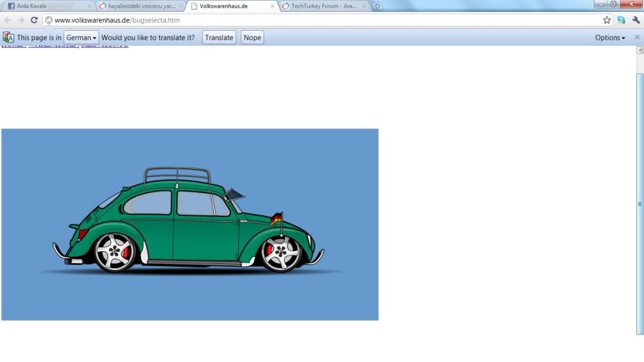This screenshot has height=362, width=644.
Task: Click the browser back arrow
Action: 8,20
